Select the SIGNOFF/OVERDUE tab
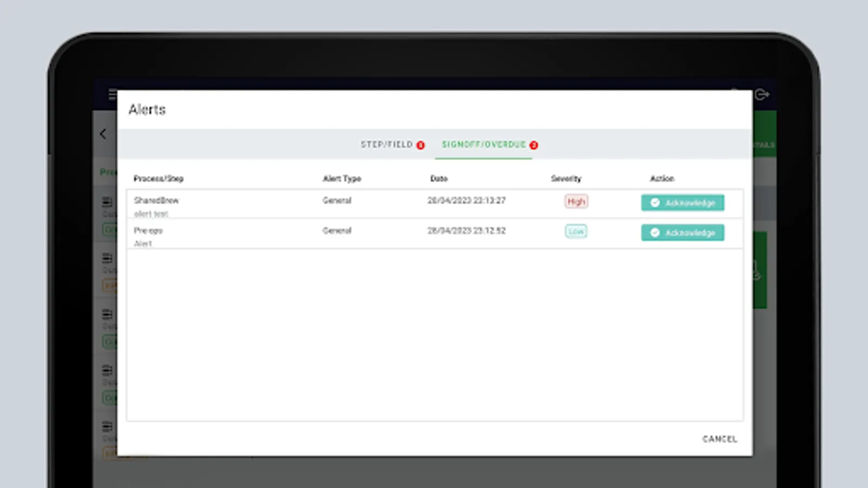Image resolution: width=868 pixels, height=488 pixels. coord(484,144)
